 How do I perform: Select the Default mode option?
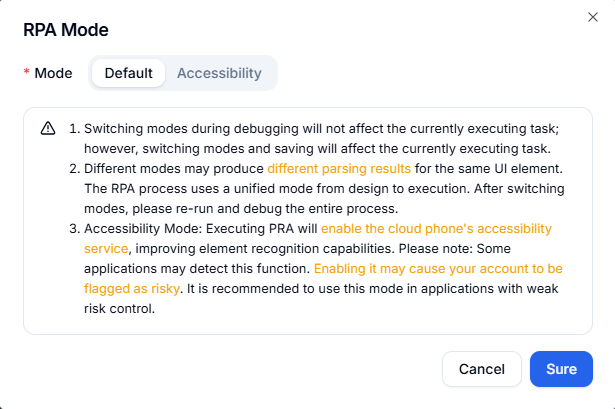[129, 73]
